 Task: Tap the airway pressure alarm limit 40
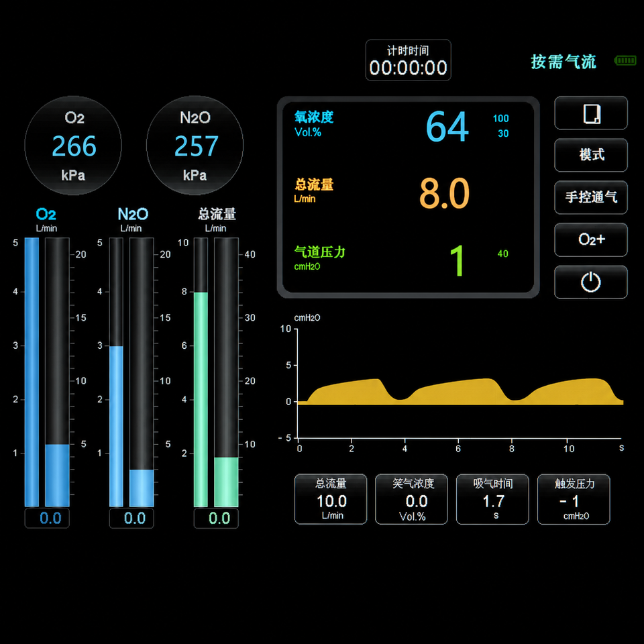click(502, 254)
